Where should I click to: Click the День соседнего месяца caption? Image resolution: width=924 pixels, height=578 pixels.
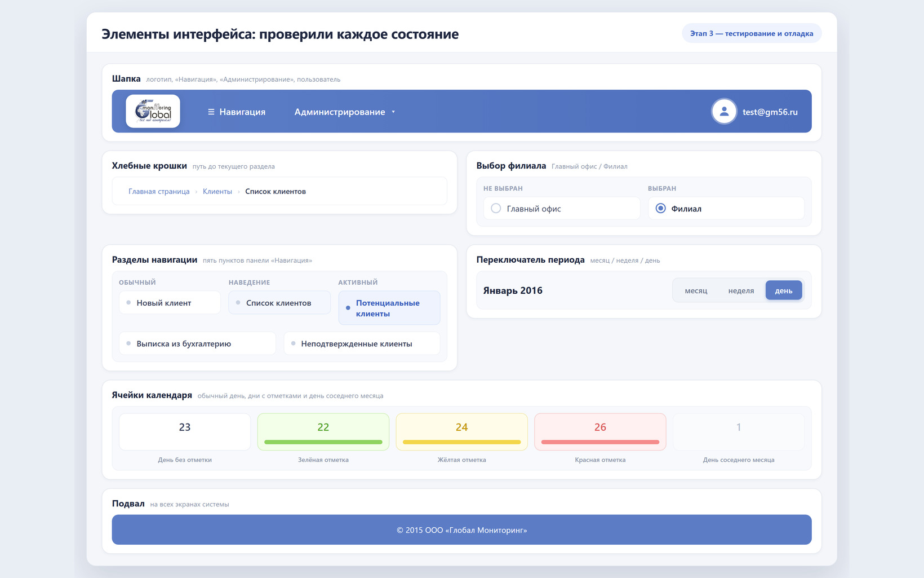(739, 460)
